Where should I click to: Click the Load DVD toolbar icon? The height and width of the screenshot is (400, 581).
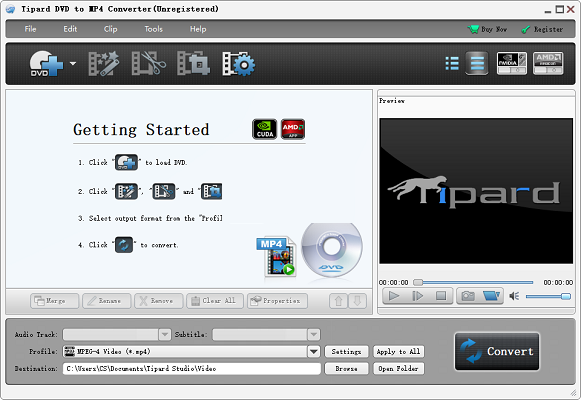46,64
